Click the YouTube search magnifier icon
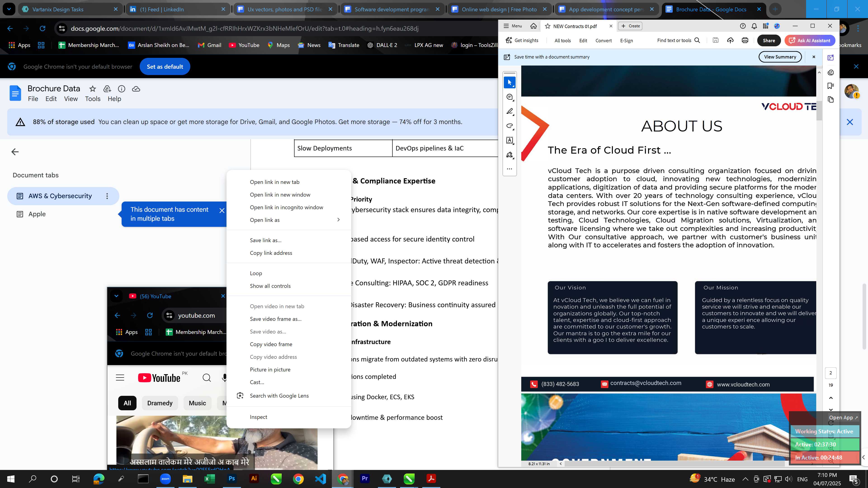This screenshot has height=488, width=868. [x=207, y=378]
